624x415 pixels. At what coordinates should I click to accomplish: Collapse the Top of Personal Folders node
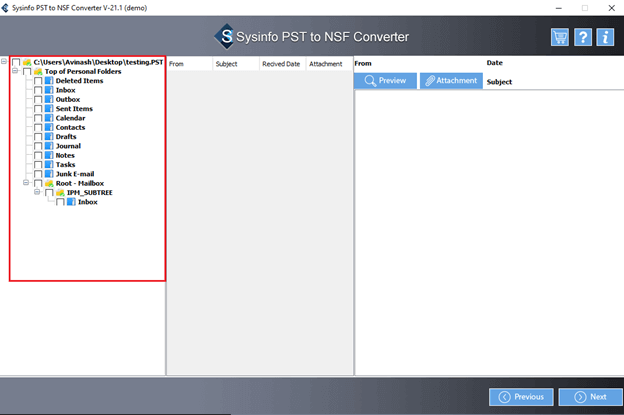pos(15,71)
